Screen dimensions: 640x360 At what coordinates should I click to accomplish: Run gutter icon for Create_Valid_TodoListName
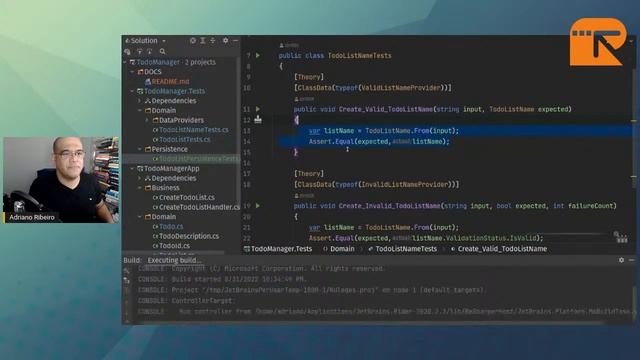pos(258,109)
